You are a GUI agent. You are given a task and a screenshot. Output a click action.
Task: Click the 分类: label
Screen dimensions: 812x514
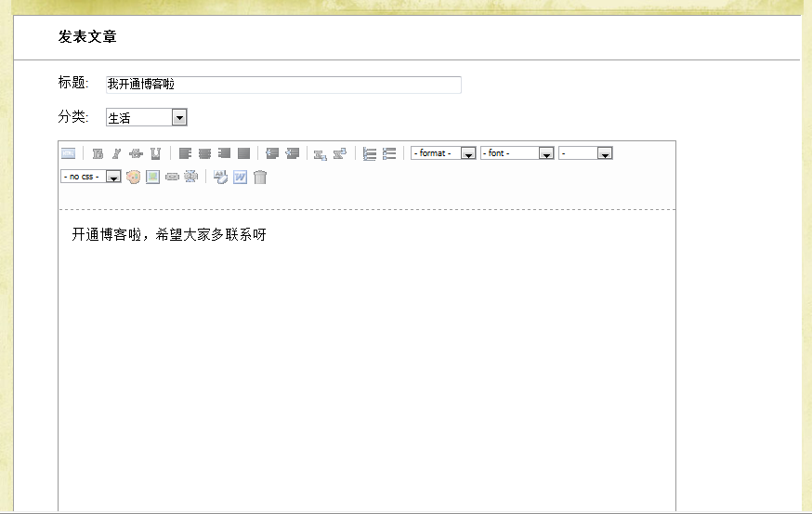coord(73,116)
